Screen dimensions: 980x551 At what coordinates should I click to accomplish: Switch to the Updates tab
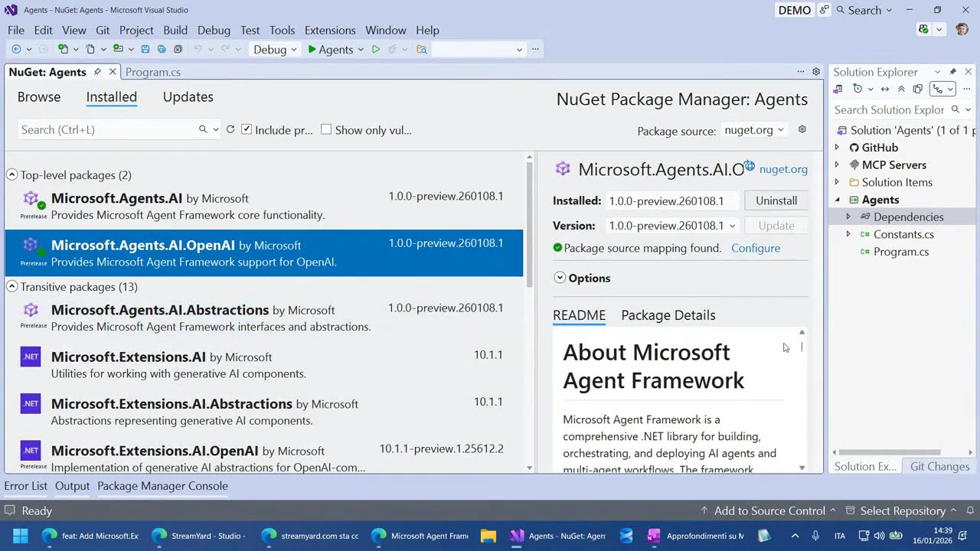tap(188, 97)
